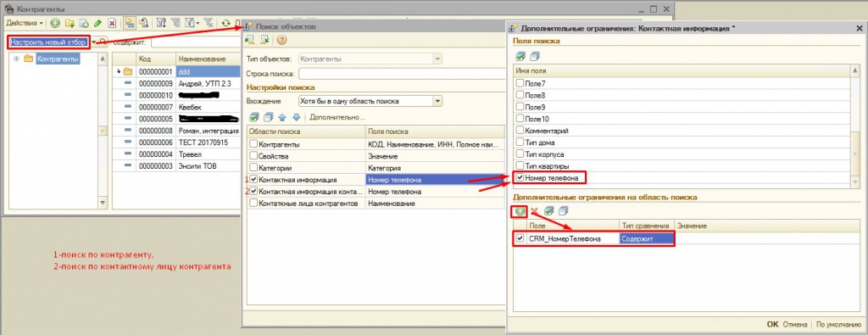Check the Контрагенты search area checkbox

coord(253,144)
